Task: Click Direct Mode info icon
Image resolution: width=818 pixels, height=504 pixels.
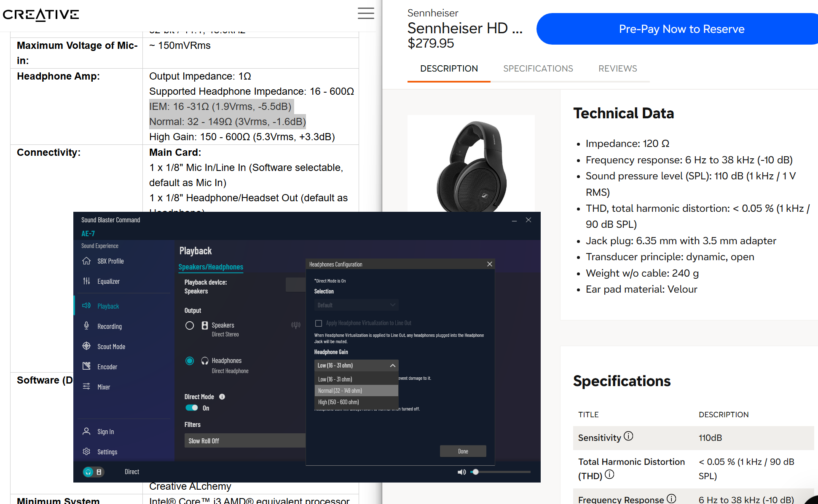Action: click(x=222, y=397)
